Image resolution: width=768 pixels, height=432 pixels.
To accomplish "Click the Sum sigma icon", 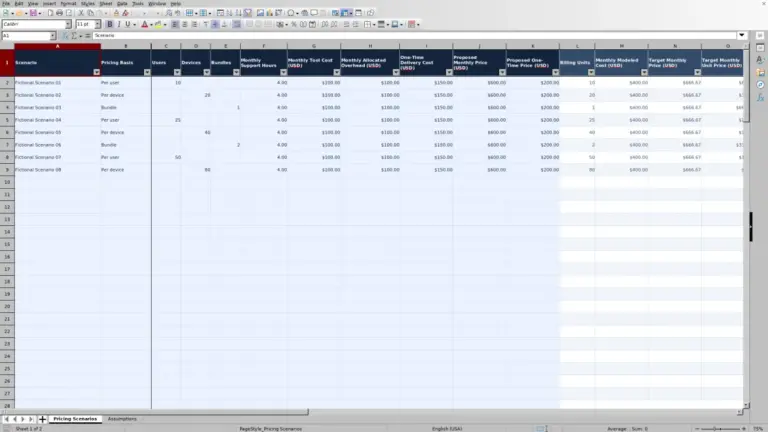I will [x=74, y=36].
